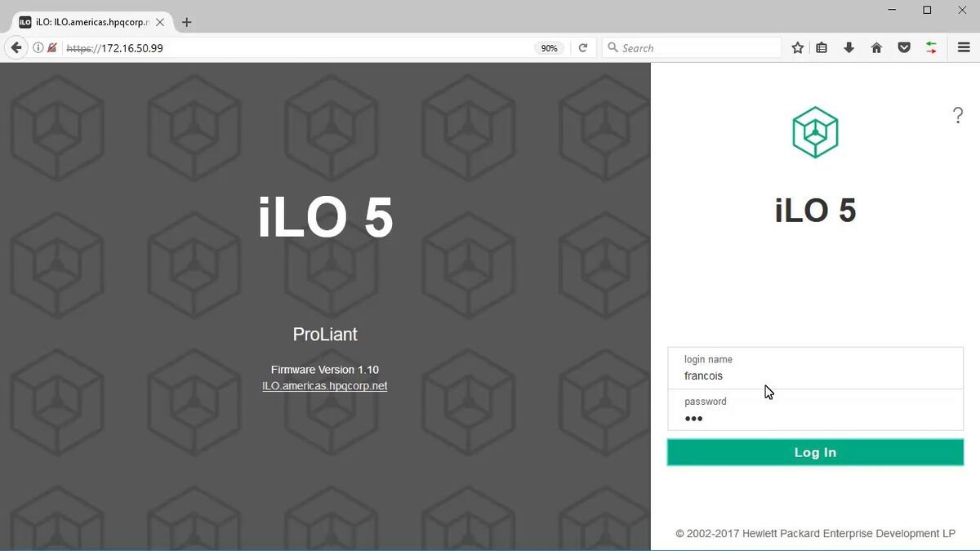Click the large iLO 5 heading on left
The width and height of the screenshot is (980, 551).
pyautogui.click(x=325, y=218)
